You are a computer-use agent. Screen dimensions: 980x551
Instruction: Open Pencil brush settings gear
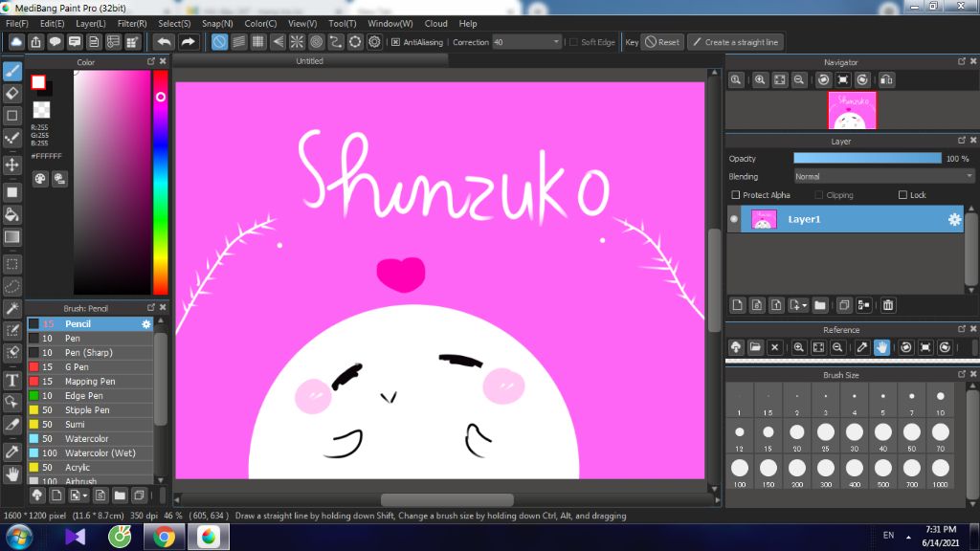pos(146,323)
